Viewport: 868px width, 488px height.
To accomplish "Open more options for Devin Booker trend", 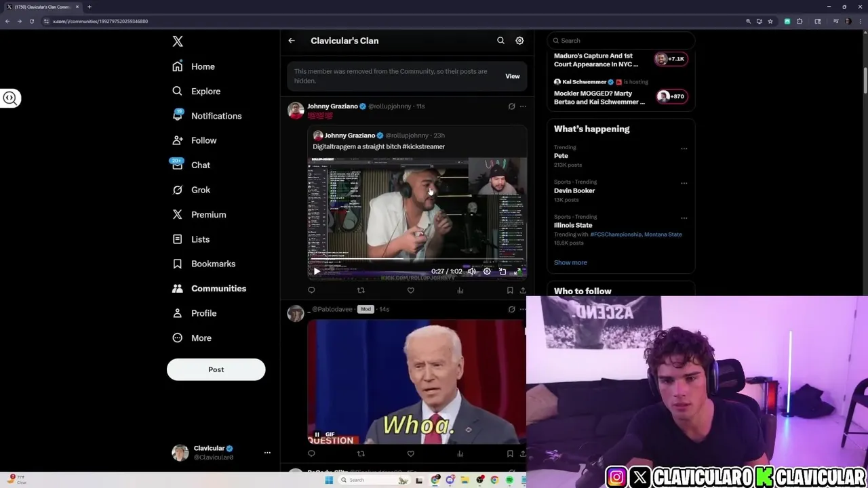I will 684,183.
